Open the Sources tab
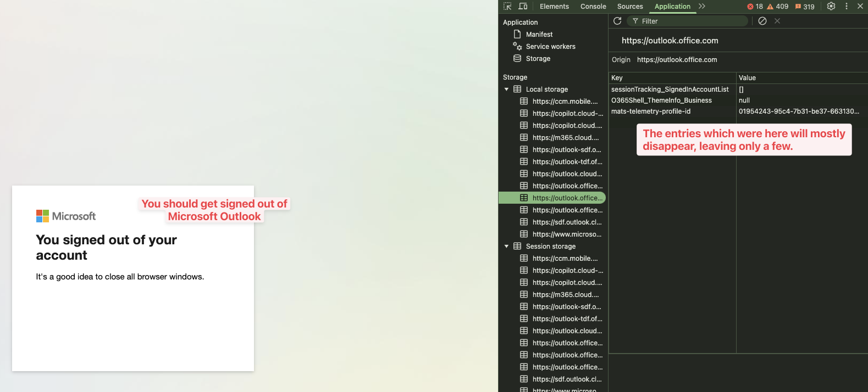This screenshot has width=868, height=392. pos(630,7)
